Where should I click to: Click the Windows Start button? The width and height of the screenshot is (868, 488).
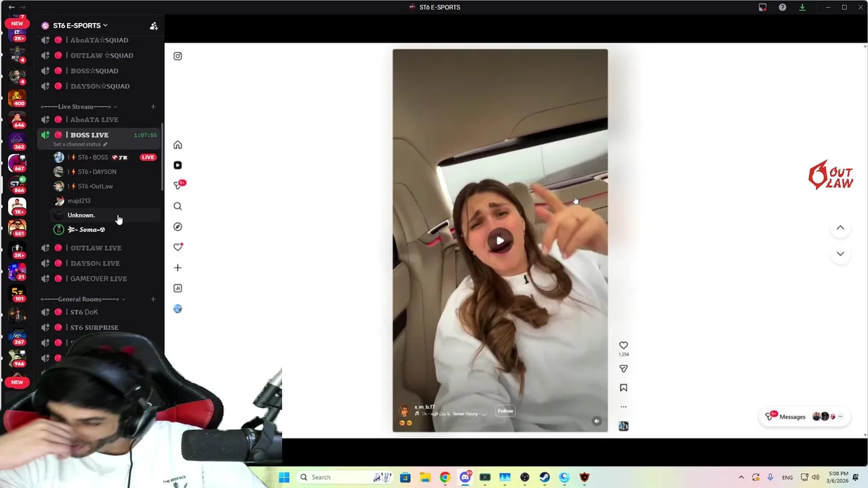tap(284, 477)
